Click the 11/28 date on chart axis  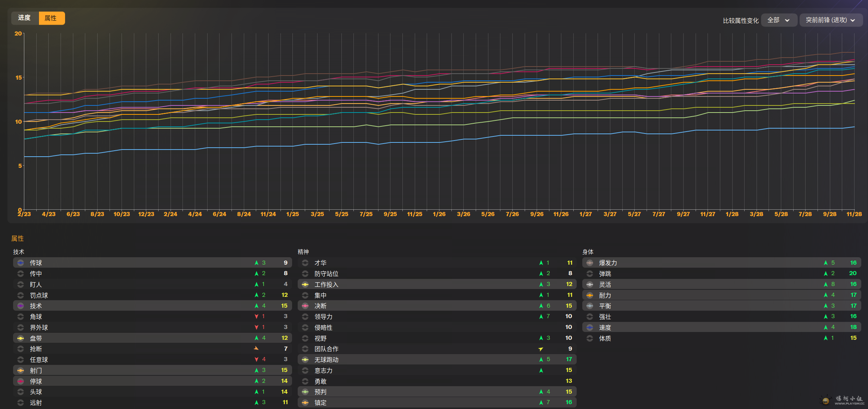point(854,214)
